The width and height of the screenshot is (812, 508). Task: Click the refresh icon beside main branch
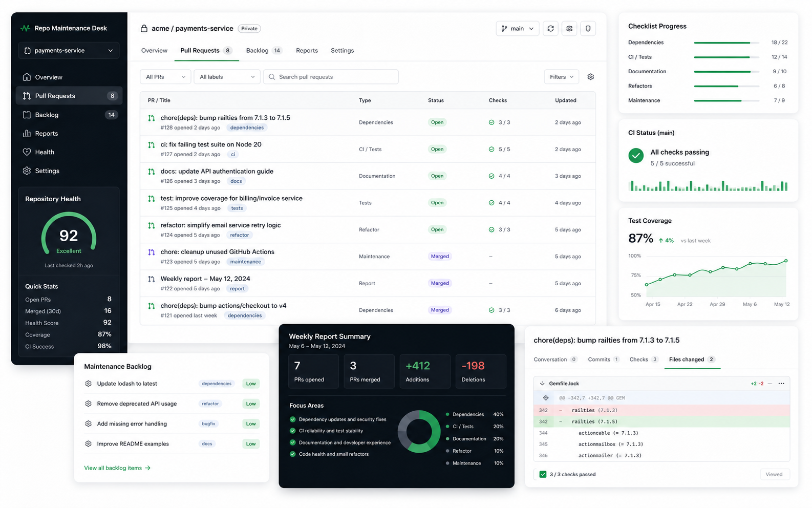pyautogui.click(x=550, y=29)
